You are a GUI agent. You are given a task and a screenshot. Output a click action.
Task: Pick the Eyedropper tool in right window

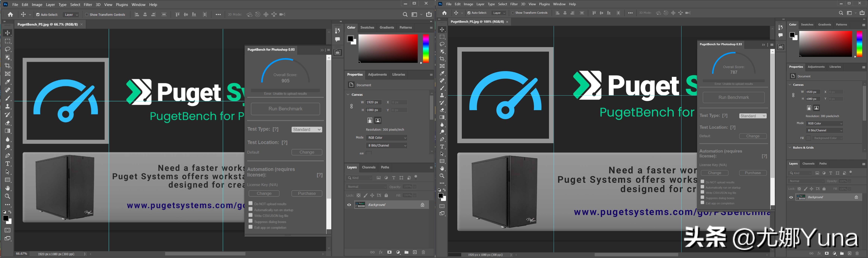[x=442, y=73]
